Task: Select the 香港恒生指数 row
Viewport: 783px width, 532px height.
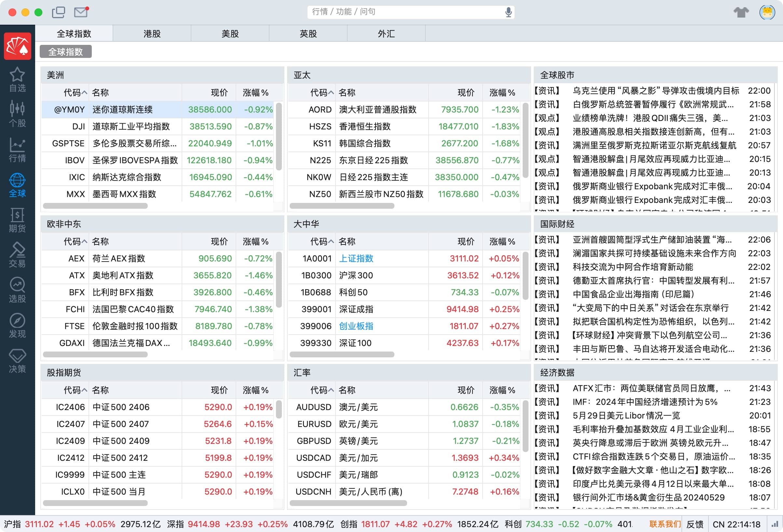Action: click(404, 126)
